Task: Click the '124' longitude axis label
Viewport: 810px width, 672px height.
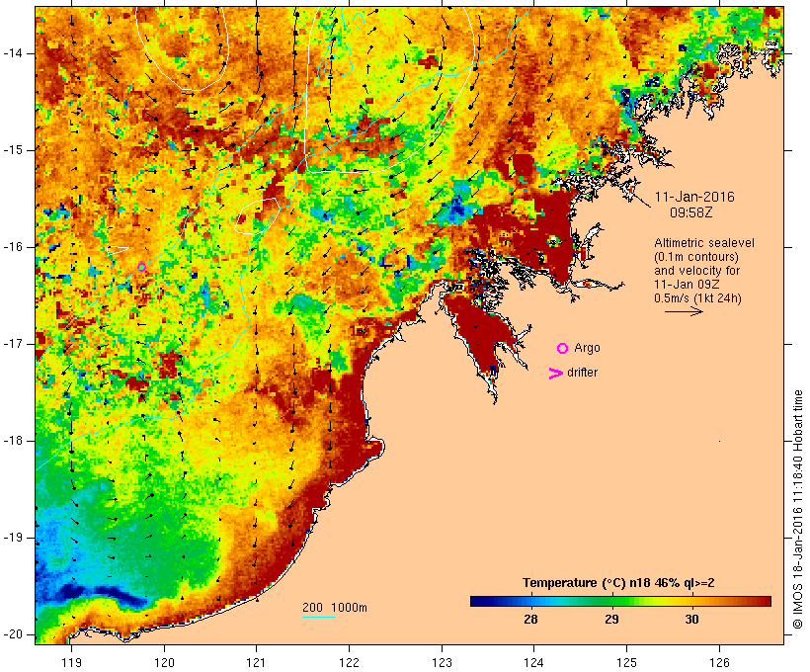Action: [533, 662]
